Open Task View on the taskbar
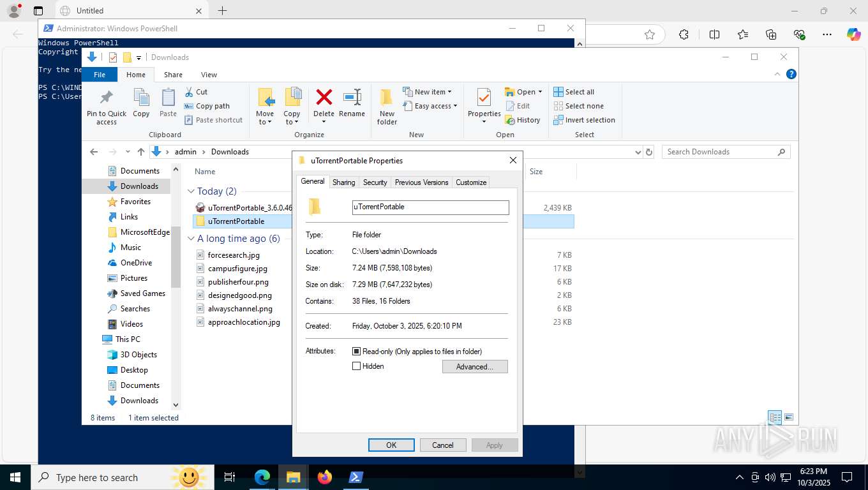Image resolution: width=868 pixels, height=490 pixels. (x=230, y=477)
